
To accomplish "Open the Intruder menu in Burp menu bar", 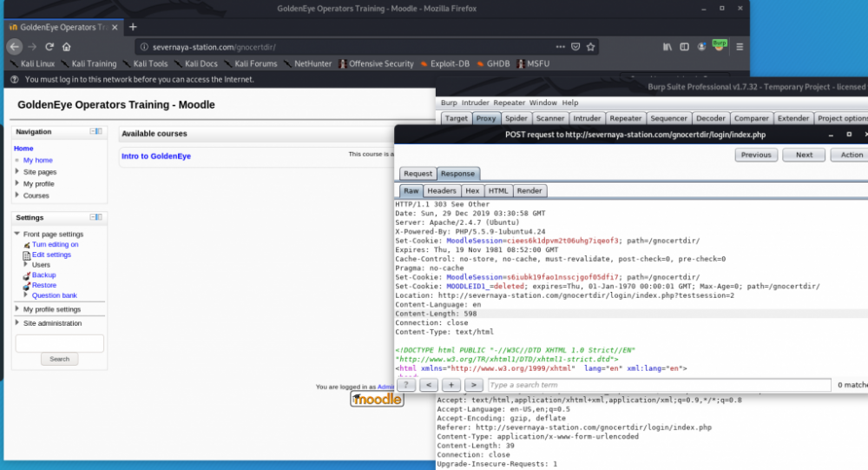I will (476, 103).
